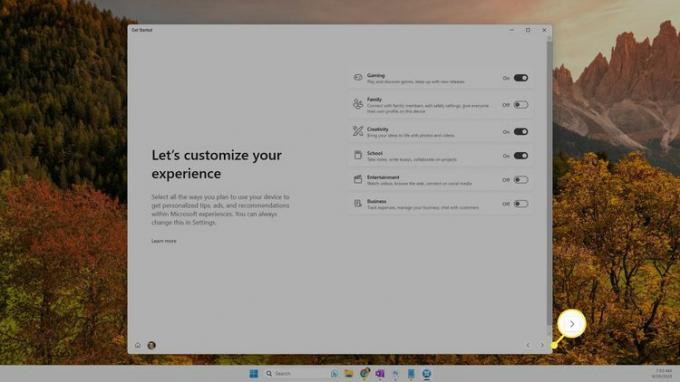Select the Creativity heading text
Image resolution: width=680 pixels, height=382 pixels.
378,129
